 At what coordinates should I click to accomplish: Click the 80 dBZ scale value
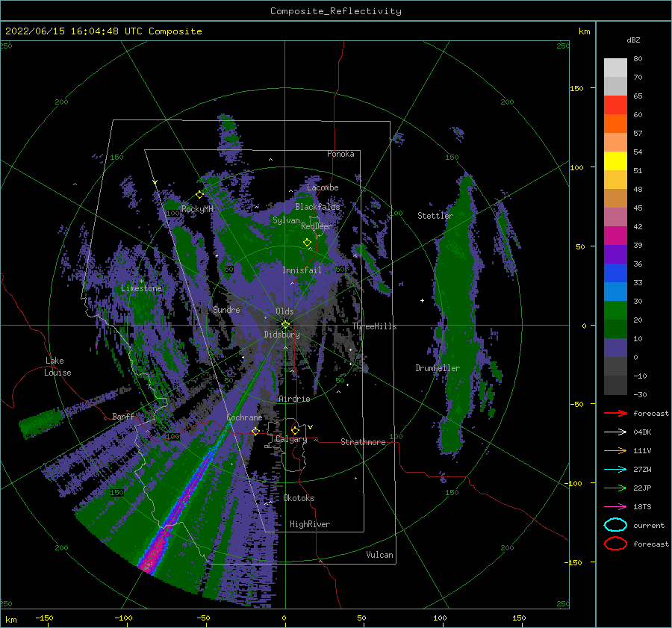tap(638, 58)
